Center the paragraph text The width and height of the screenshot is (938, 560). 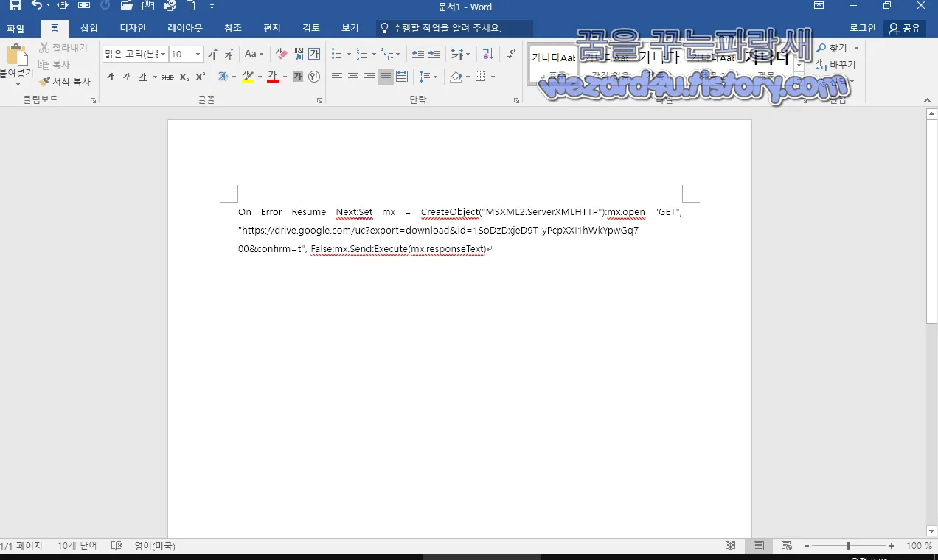click(x=353, y=77)
